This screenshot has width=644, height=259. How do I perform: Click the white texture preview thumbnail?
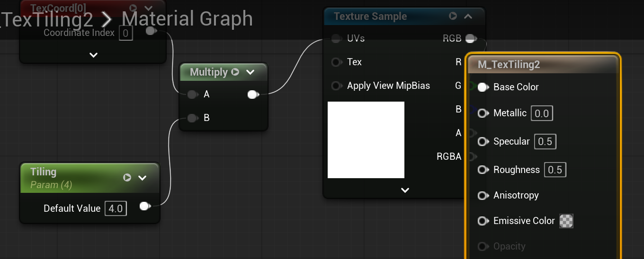(x=366, y=140)
